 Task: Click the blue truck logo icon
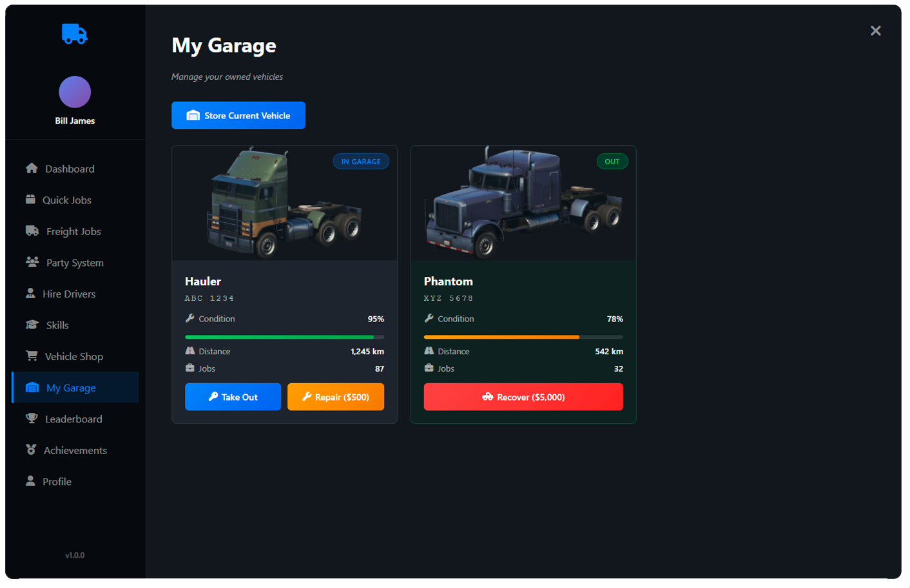[75, 33]
